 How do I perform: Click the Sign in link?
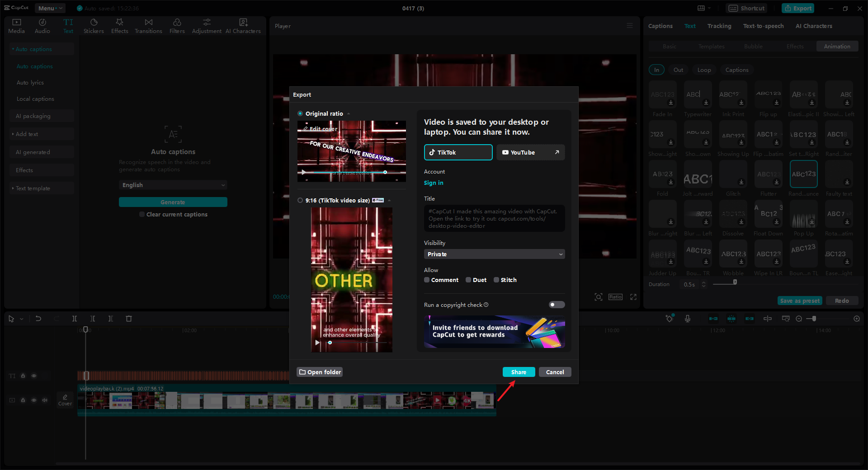click(434, 183)
